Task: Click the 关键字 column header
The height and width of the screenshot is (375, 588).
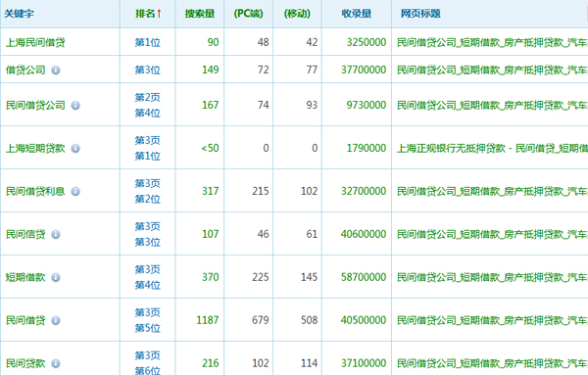Action: click(20, 14)
